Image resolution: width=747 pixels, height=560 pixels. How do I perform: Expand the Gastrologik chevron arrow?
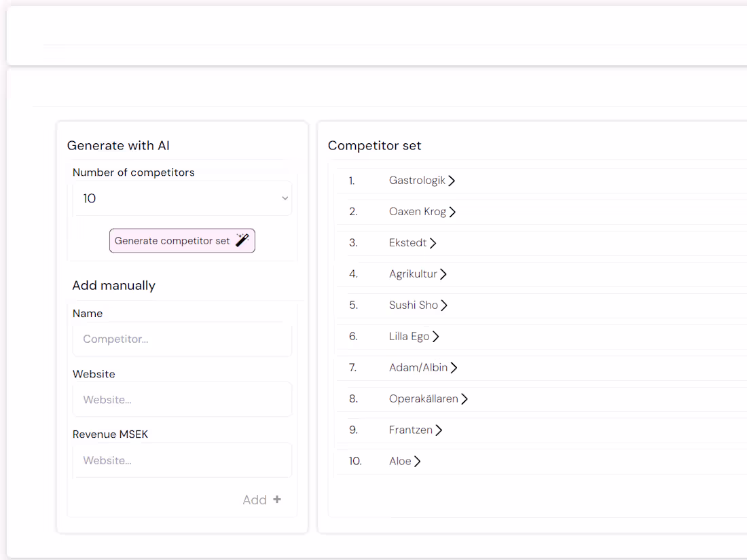click(x=452, y=181)
